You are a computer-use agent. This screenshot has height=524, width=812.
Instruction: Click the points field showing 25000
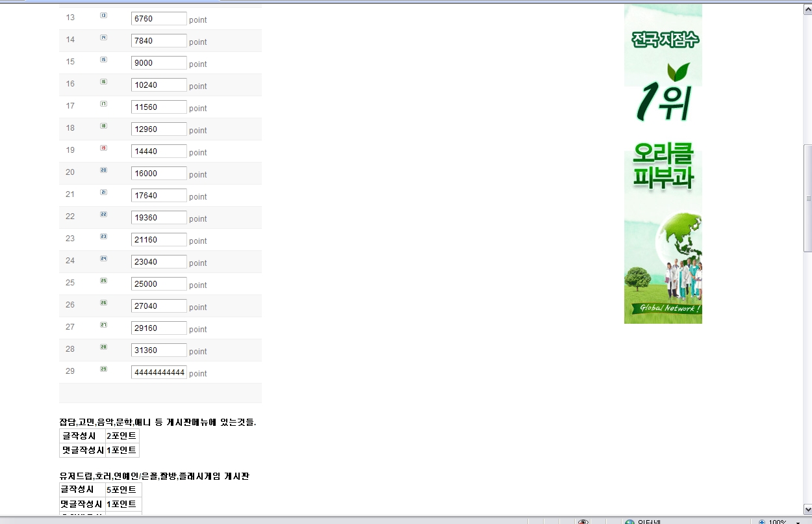159,284
